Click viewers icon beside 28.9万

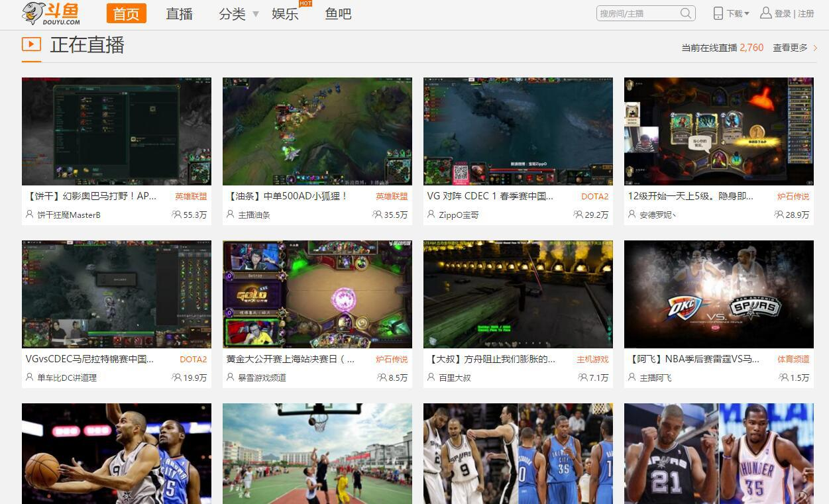click(779, 215)
